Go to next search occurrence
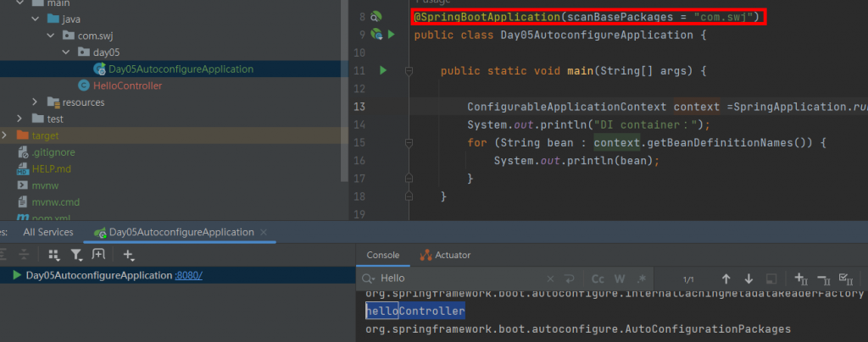The width and height of the screenshot is (868, 342). [x=748, y=279]
